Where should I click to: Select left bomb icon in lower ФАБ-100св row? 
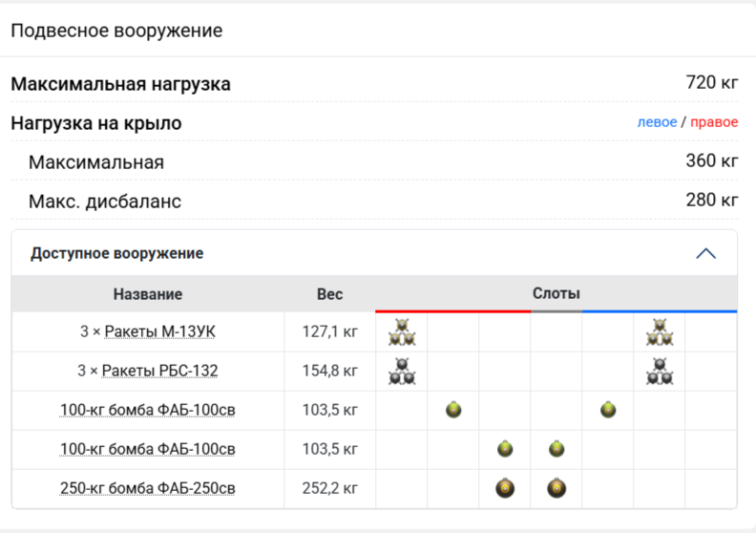pyautogui.click(x=505, y=449)
